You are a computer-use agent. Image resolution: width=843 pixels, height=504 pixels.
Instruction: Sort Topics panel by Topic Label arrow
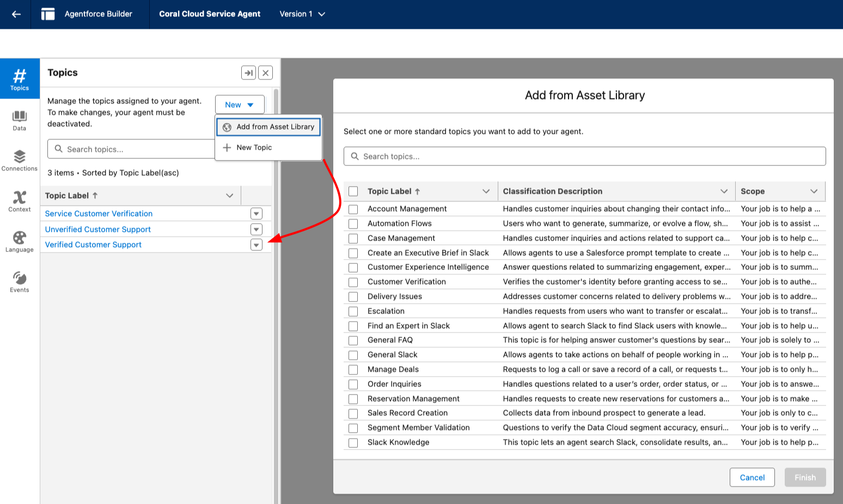[x=95, y=195]
